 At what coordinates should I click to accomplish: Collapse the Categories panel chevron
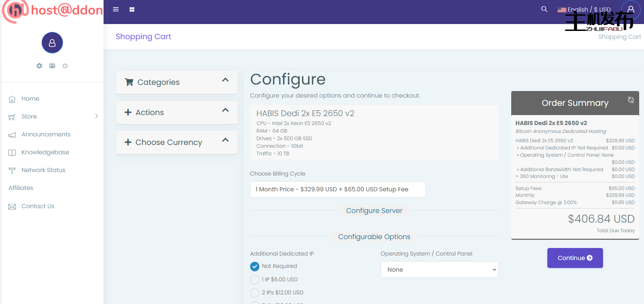point(225,80)
